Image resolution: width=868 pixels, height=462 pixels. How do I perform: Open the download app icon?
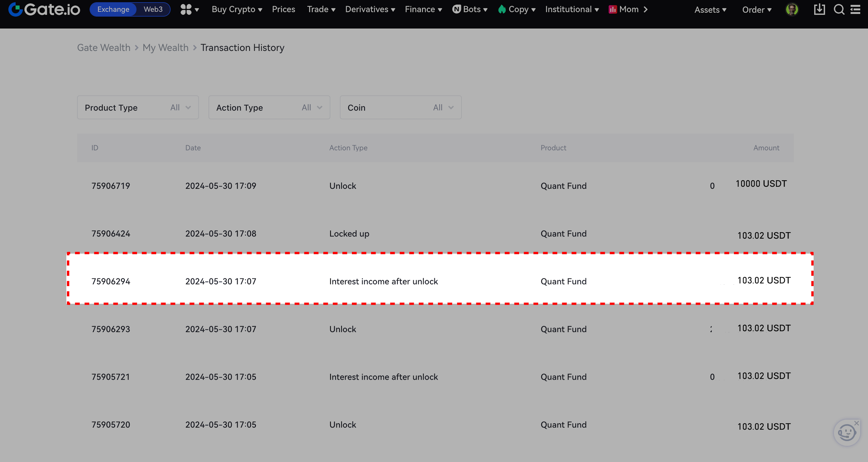819,10
